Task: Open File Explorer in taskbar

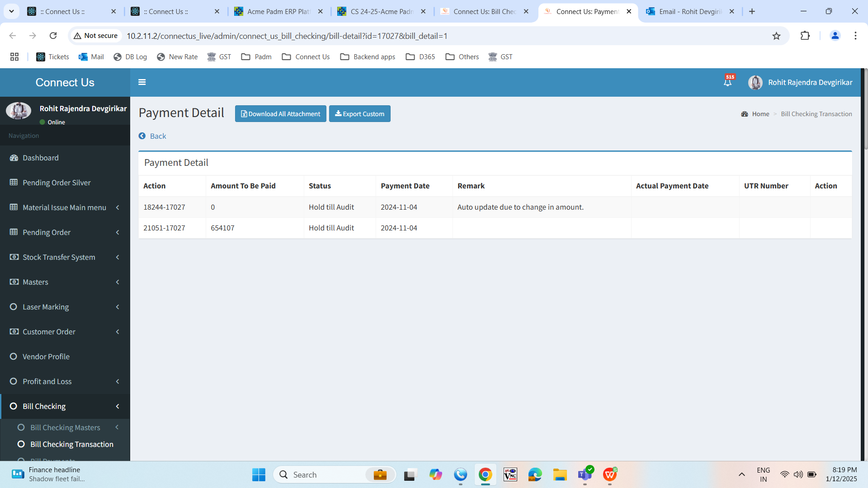Action: 560,474
